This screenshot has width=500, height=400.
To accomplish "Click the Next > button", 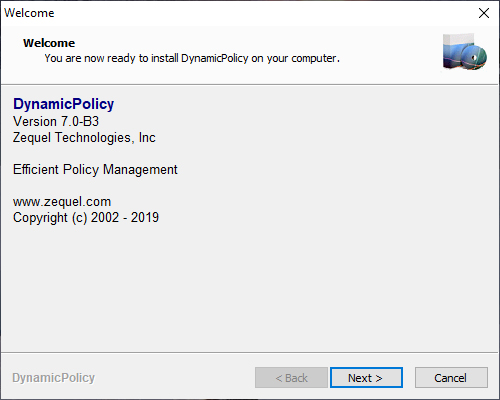I will point(366,378).
